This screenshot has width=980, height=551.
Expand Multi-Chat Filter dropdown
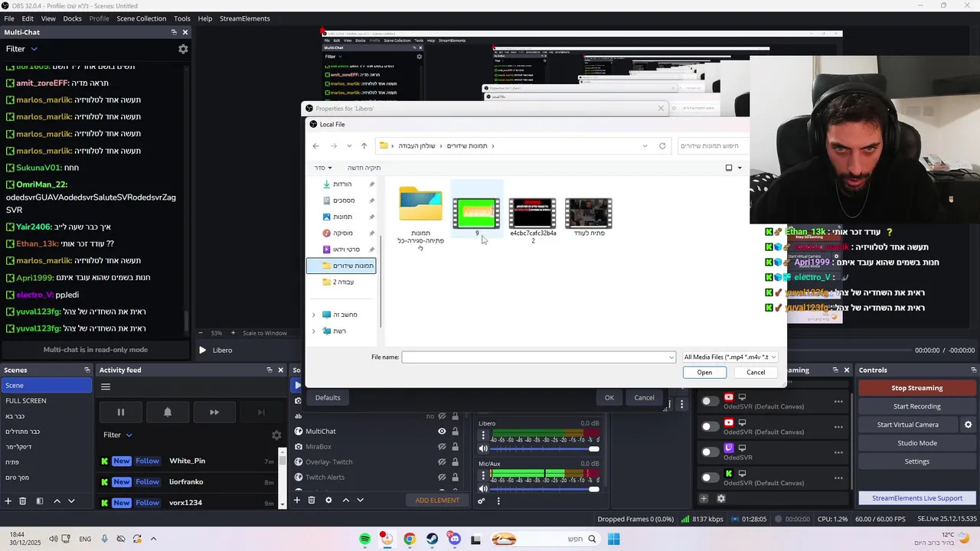tap(21, 49)
